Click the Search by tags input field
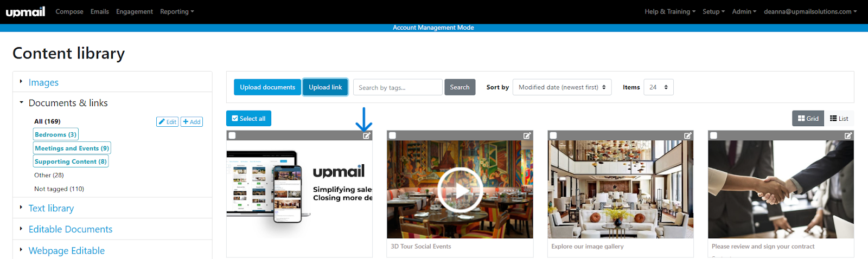 tap(398, 87)
